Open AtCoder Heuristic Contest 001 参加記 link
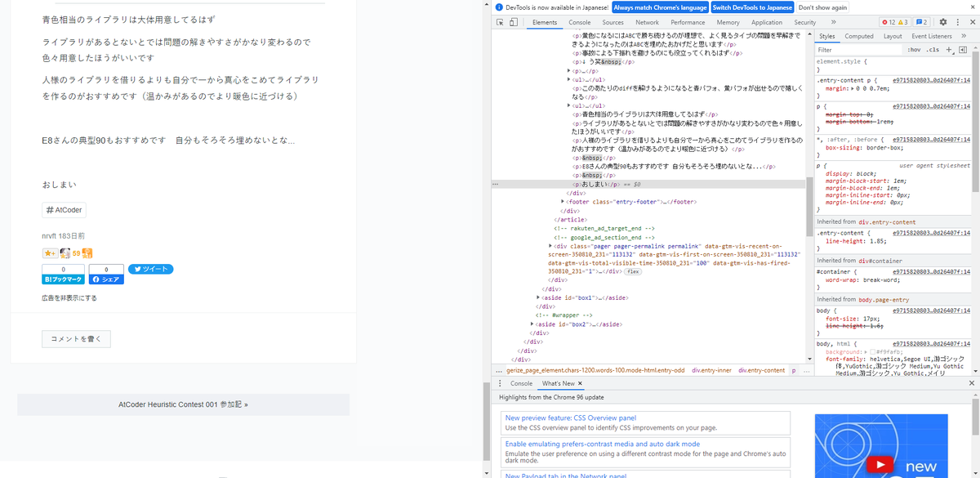 click(183, 404)
